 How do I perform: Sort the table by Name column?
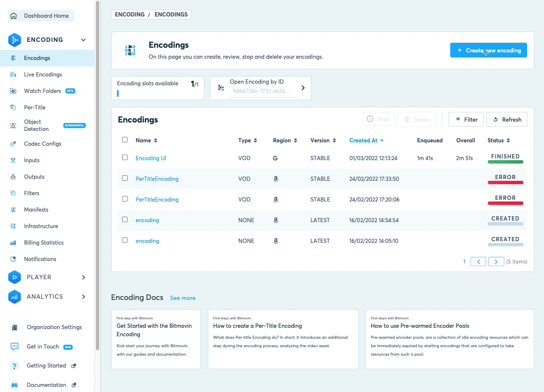[x=146, y=140]
